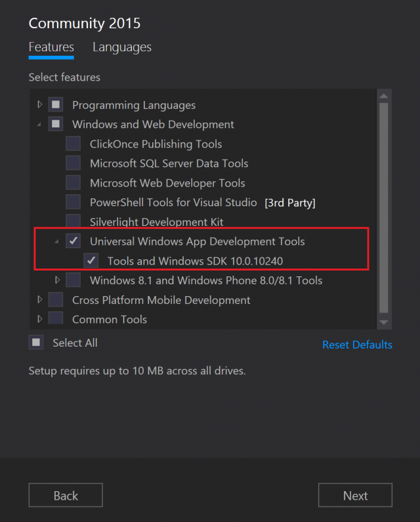The height and width of the screenshot is (522, 420).
Task: Switch to the Features tab
Action: coord(51,47)
